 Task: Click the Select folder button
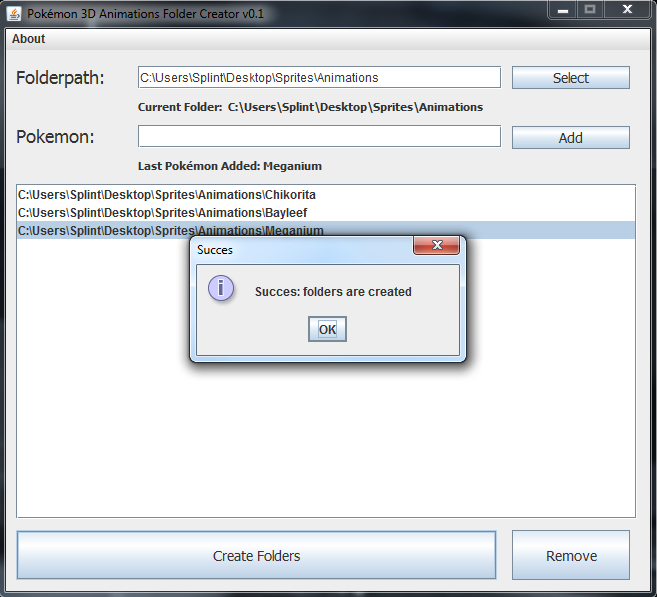(571, 78)
